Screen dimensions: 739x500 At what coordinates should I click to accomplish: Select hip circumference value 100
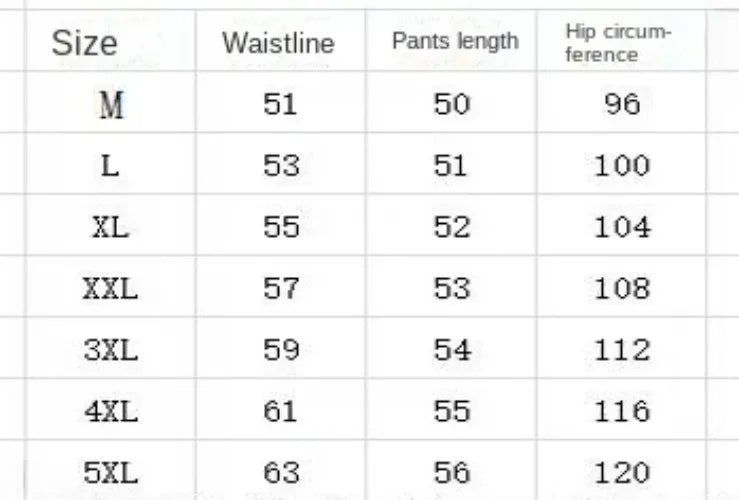click(x=622, y=166)
